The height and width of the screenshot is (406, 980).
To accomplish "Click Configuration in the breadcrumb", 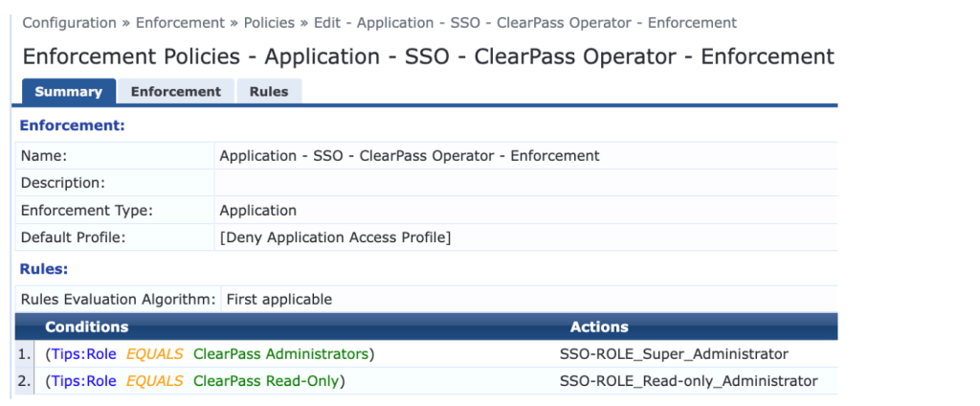I will click(72, 22).
